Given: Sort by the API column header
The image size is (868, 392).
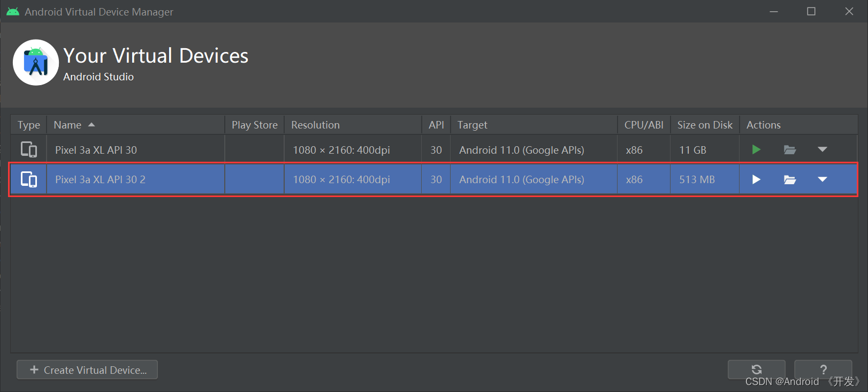Looking at the screenshot, I should coord(436,125).
